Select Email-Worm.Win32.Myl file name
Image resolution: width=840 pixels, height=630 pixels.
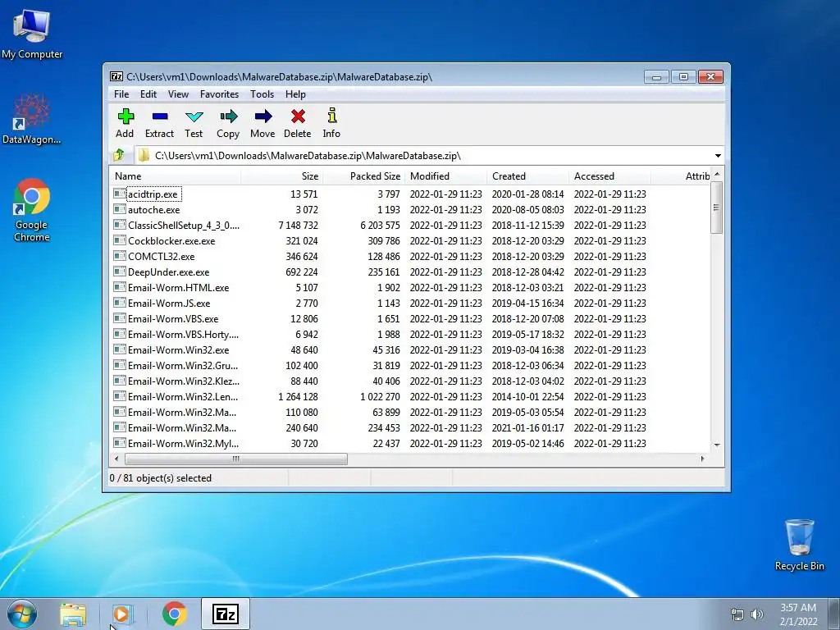click(x=183, y=444)
